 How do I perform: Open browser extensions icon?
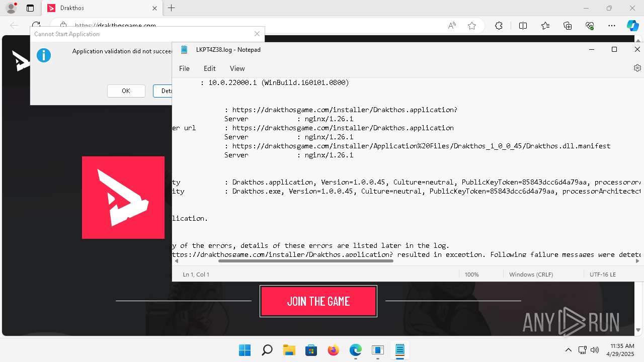point(499,26)
